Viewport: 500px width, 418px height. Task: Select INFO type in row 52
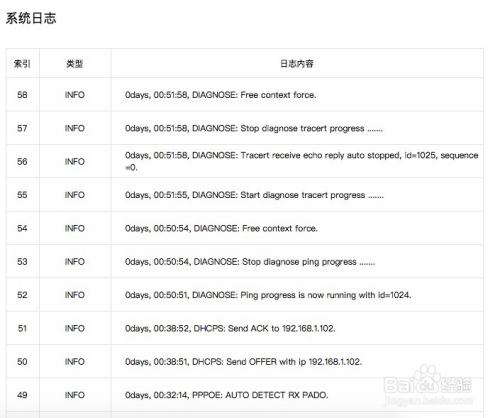pyautogui.click(x=75, y=295)
